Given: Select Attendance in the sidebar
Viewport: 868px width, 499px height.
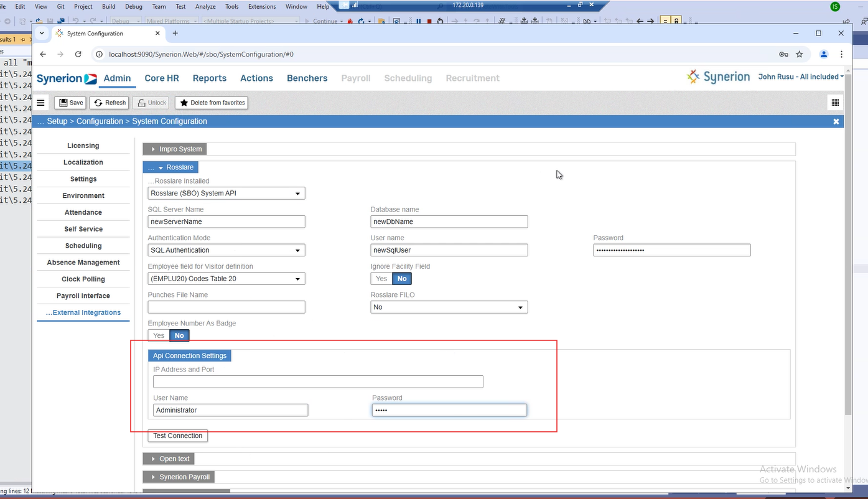Looking at the screenshot, I should point(83,213).
